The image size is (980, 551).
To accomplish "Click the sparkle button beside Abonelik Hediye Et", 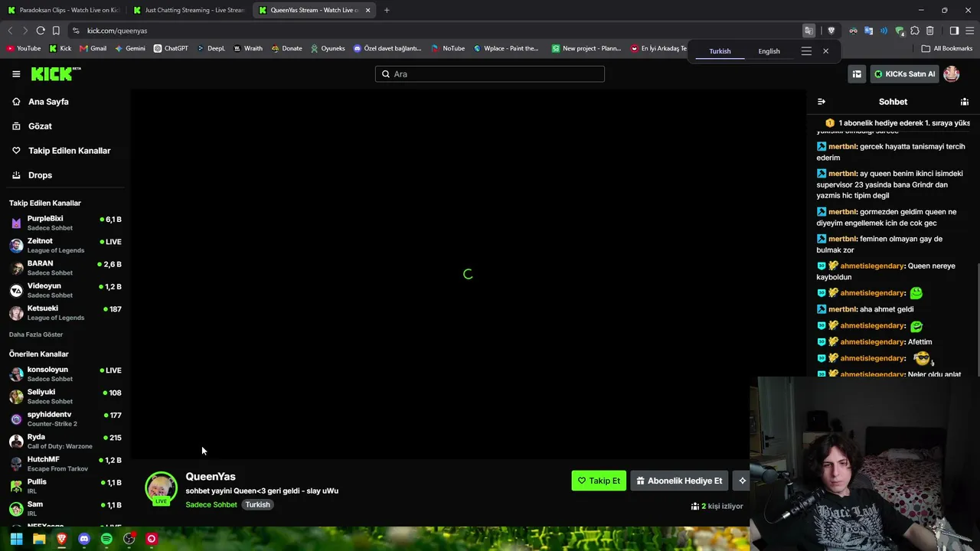I will click(x=742, y=481).
